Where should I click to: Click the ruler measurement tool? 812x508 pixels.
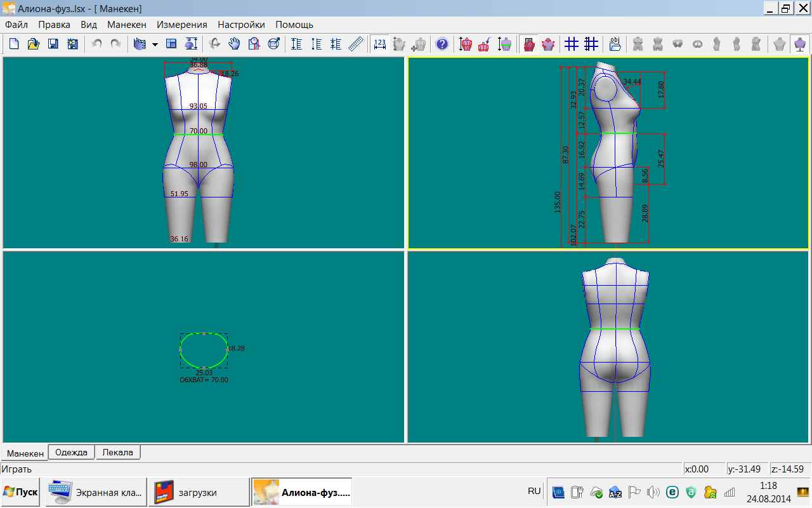[356, 44]
